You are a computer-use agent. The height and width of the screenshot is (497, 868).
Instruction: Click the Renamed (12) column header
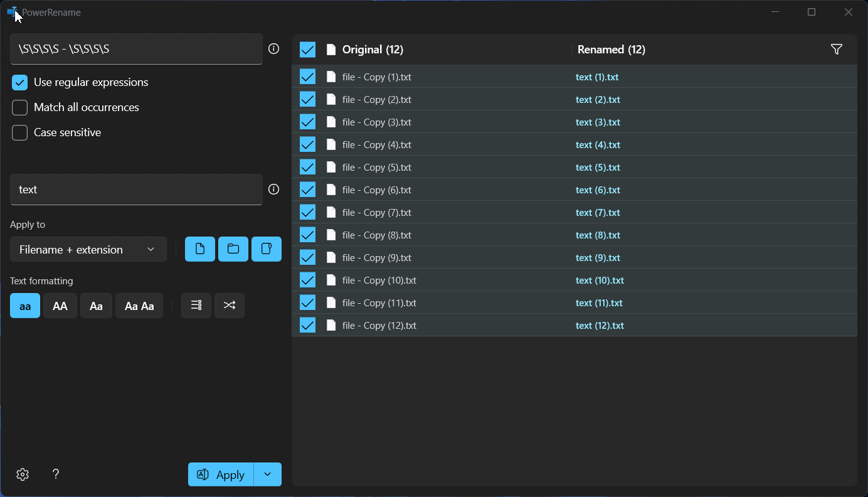coord(611,50)
